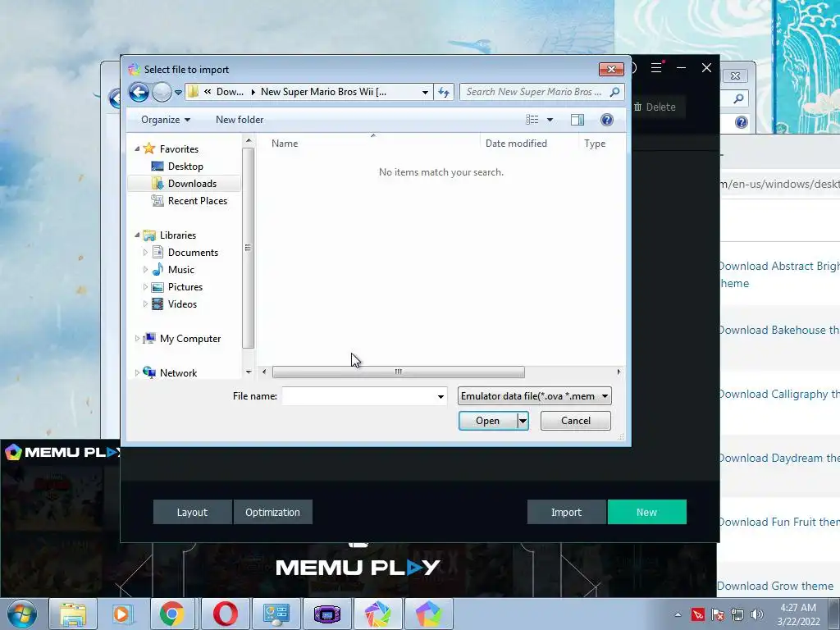The image size is (840, 630).
Task: Open Windows Explorer from taskbar
Action: (x=73, y=614)
